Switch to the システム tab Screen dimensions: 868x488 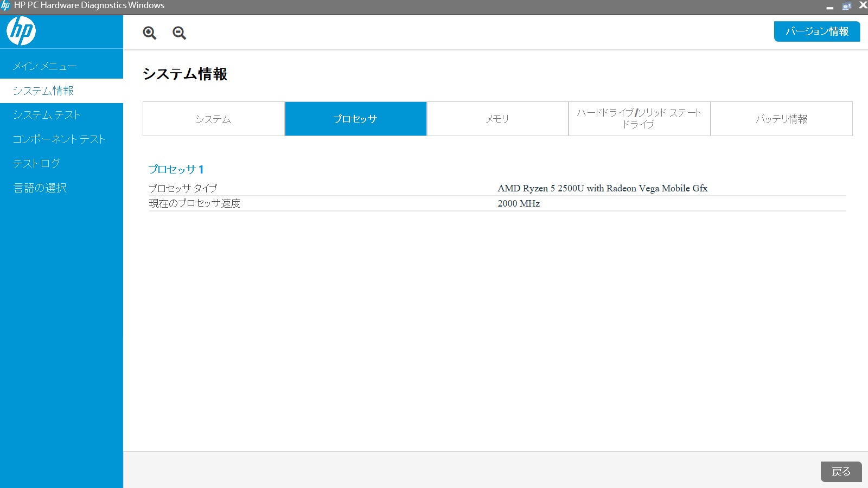click(x=214, y=119)
